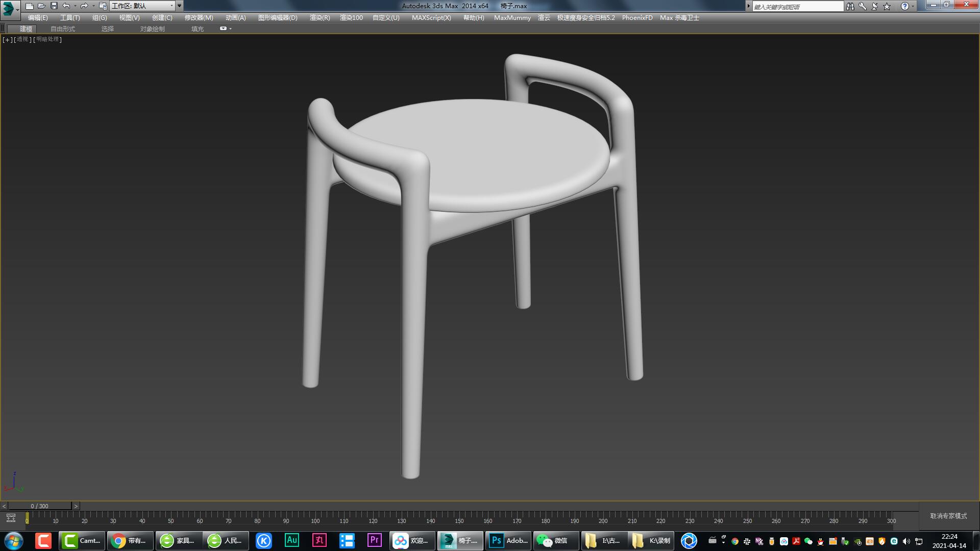980x551 pixels.
Task: Open help via the question mark icon
Action: point(905,6)
